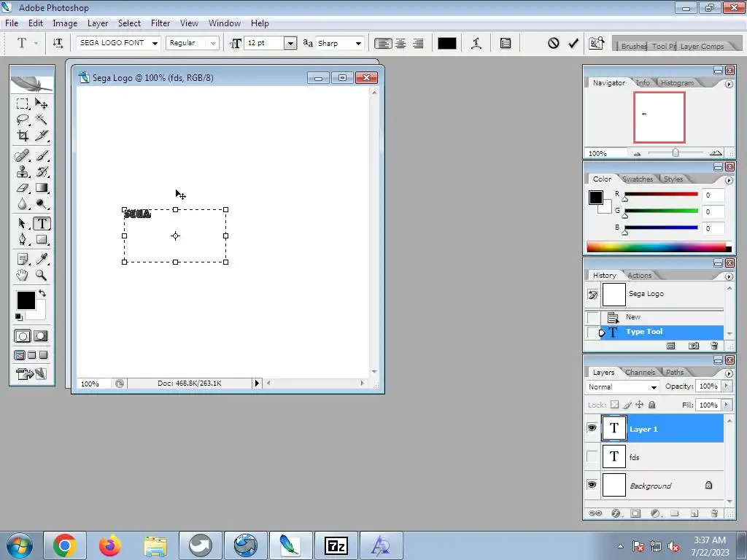The image size is (747, 560).
Task: Toggle lock all in Layers panel
Action: point(651,405)
